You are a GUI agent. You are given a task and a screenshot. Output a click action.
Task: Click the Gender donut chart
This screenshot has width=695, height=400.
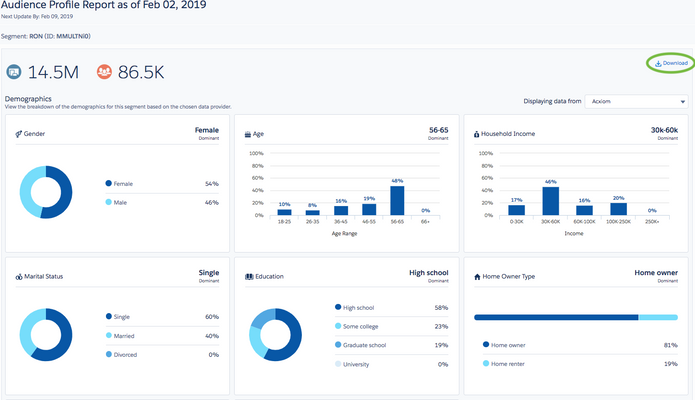46,192
